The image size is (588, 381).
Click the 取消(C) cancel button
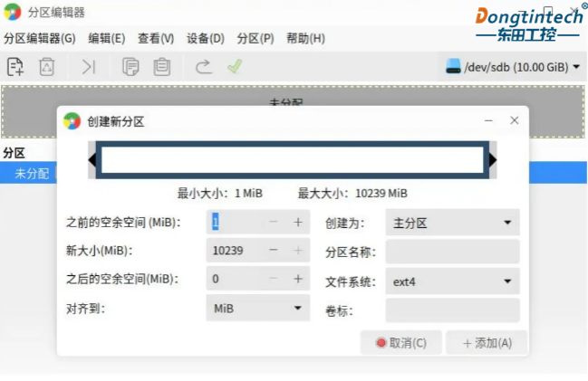pyautogui.click(x=400, y=343)
